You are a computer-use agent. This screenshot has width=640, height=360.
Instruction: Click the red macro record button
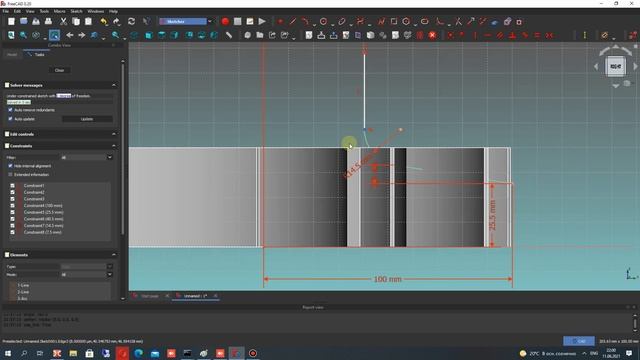(x=225, y=22)
